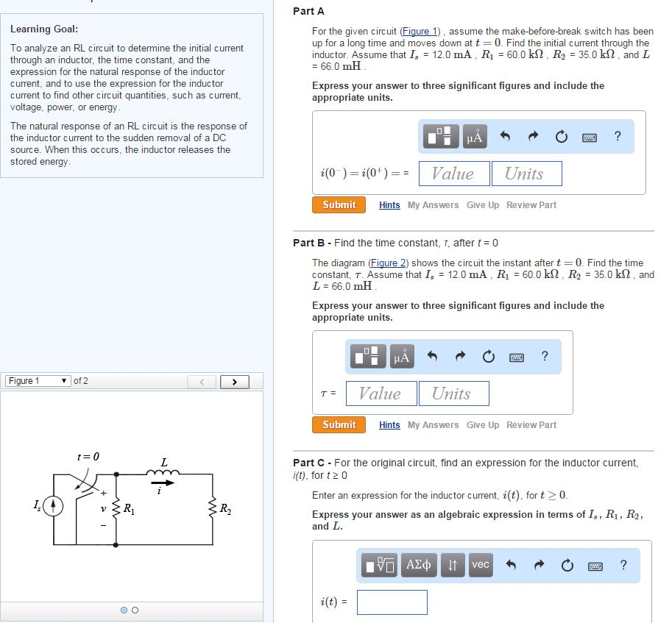This screenshot has width=672, height=623.
Task: Click the Value input field for τ
Action: 381,393
